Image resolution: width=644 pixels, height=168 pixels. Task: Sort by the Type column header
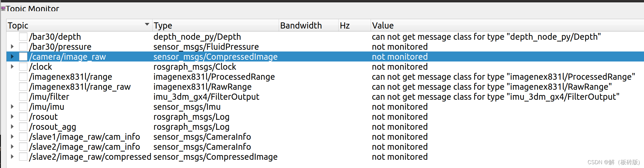[215, 25]
